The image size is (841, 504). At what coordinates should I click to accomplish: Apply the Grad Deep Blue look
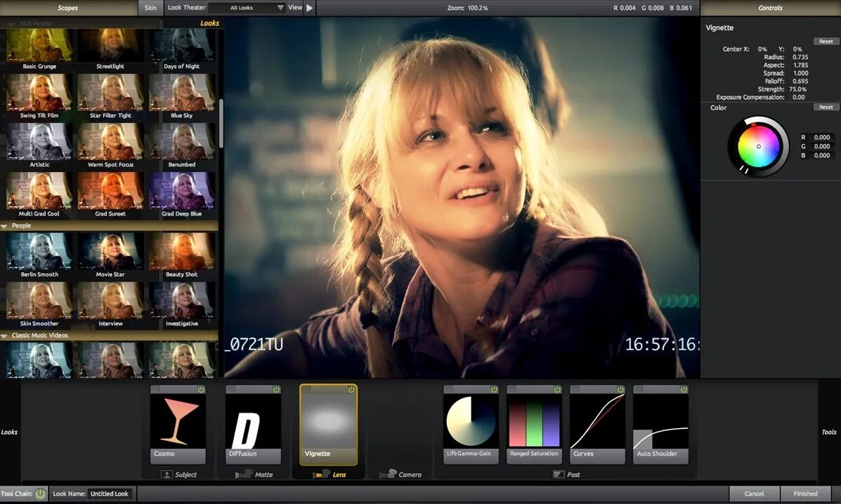point(182,195)
